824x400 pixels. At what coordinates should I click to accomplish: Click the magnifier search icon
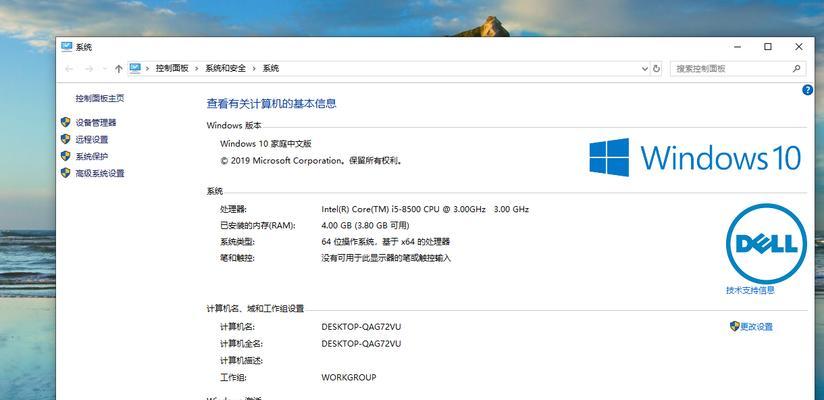[x=797, y=68]
